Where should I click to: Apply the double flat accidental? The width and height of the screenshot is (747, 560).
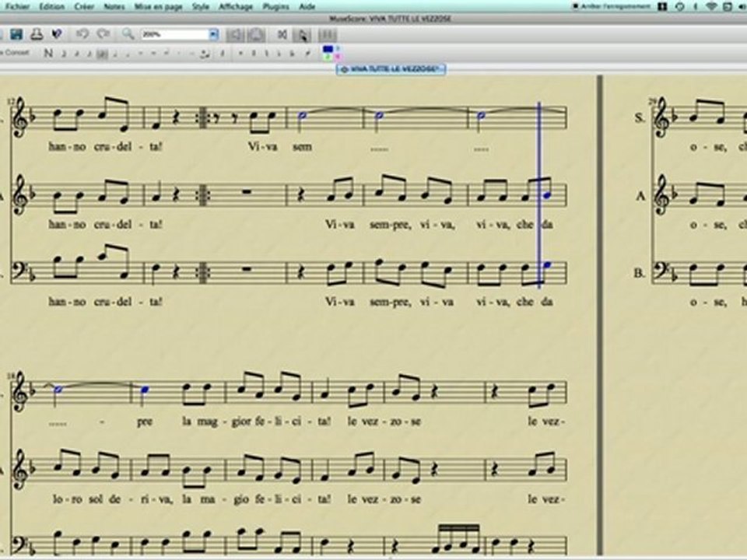[x=292, y=54]
